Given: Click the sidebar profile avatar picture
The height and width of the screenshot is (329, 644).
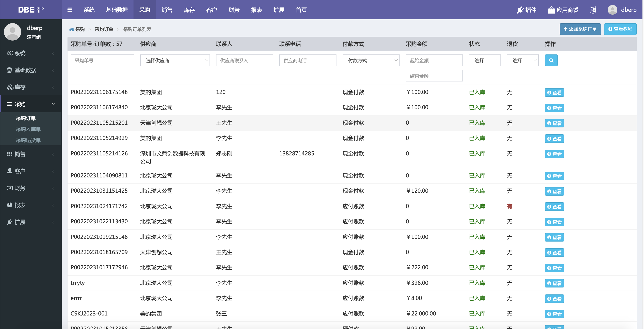Looking at the screenshot, I should pos(13,32).
